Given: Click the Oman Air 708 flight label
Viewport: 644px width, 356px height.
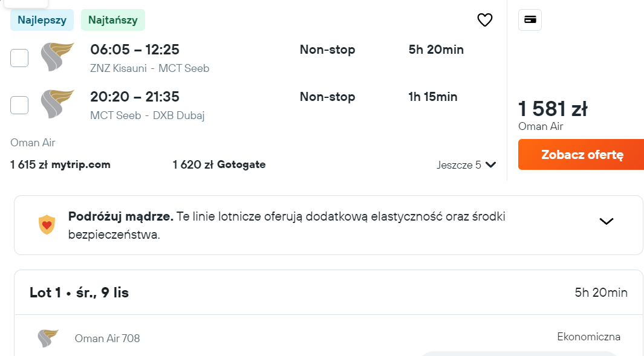Looking at the screenshot, I should [107, 338].
